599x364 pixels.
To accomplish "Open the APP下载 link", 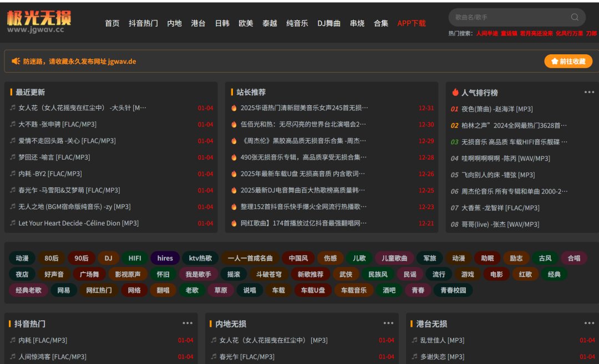I will pos(411,24).
